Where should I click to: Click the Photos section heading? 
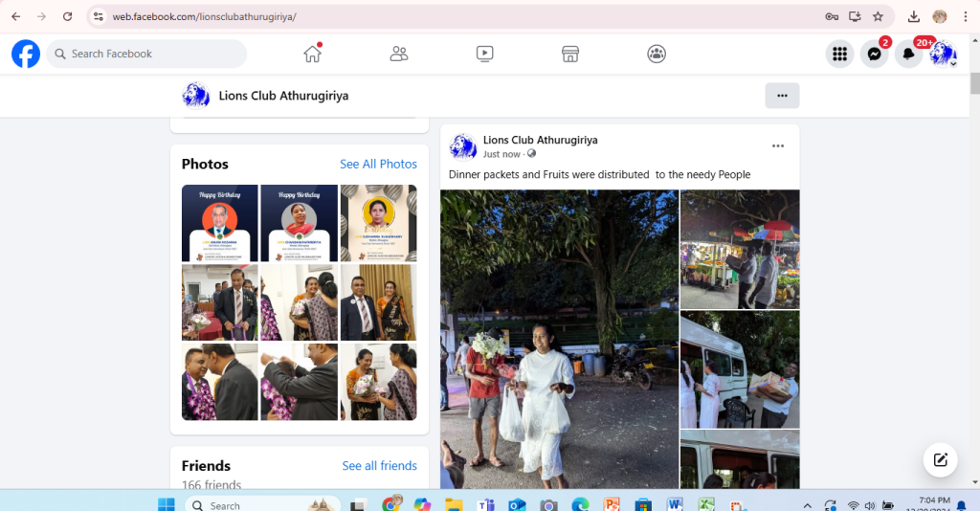(205, 164)
